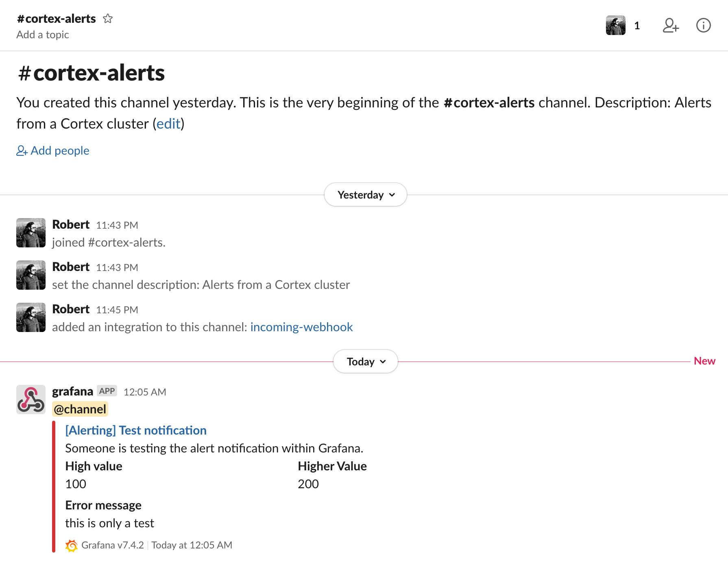728x568 pixels.
Task: Click the 12:05 AM message timestamp
Action: [145, 392]
